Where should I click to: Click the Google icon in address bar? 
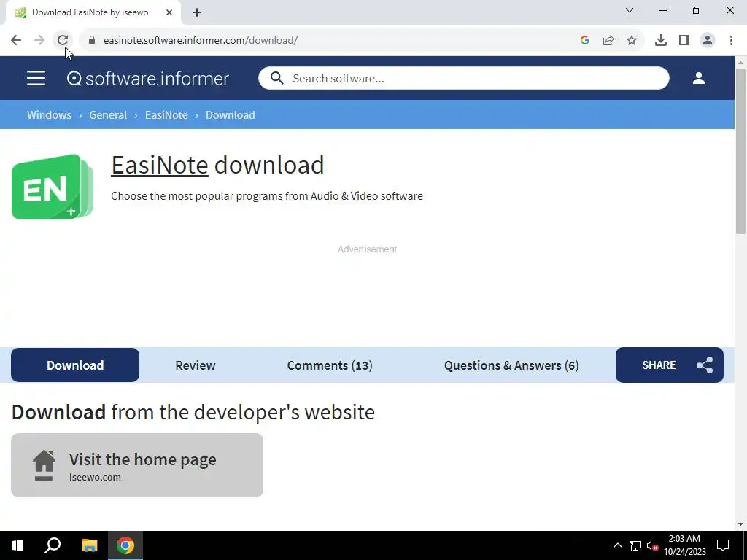click(585, 41)
